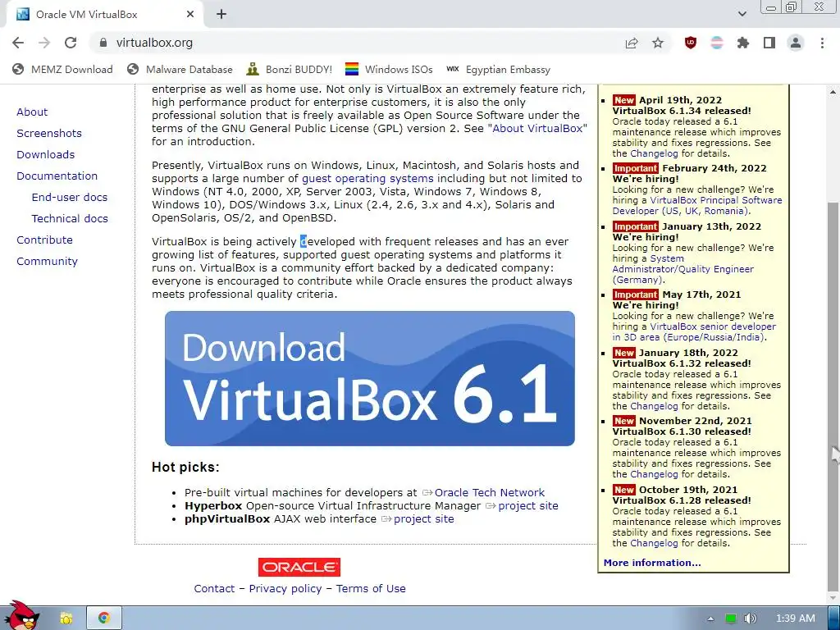The height and width of the screenshot is (630, 840).
Task: Open Downloads sidebar link
Action: [x=46, y=155]
